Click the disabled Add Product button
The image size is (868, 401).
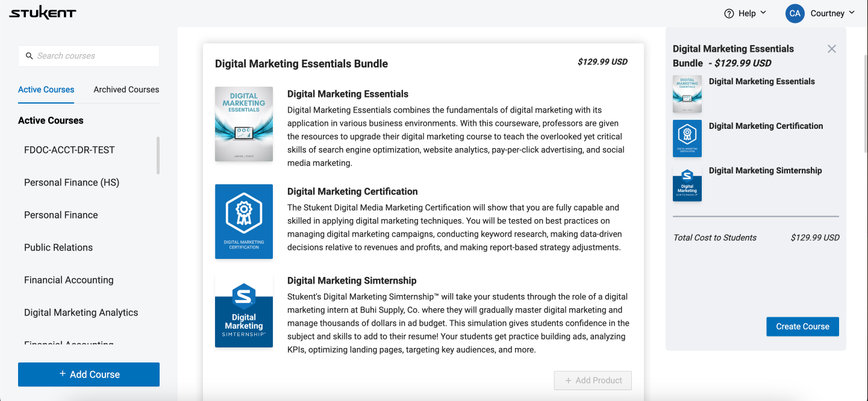[x=593, y=381]
